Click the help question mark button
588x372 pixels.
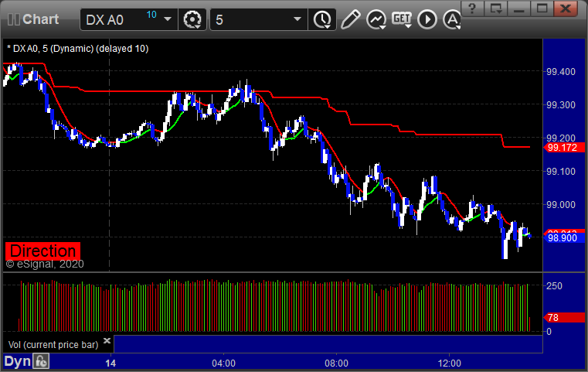pos(472,9)
